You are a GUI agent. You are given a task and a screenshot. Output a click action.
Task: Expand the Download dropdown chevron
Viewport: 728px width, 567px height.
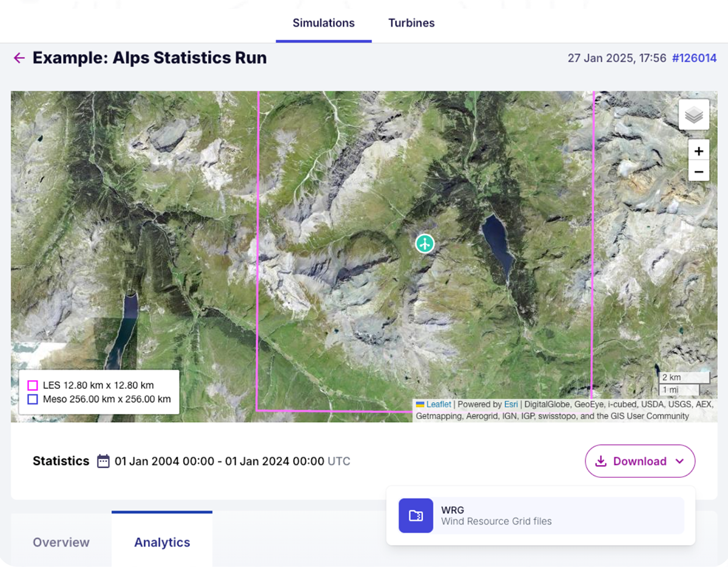pyautogui.click(x=679, y=461)
